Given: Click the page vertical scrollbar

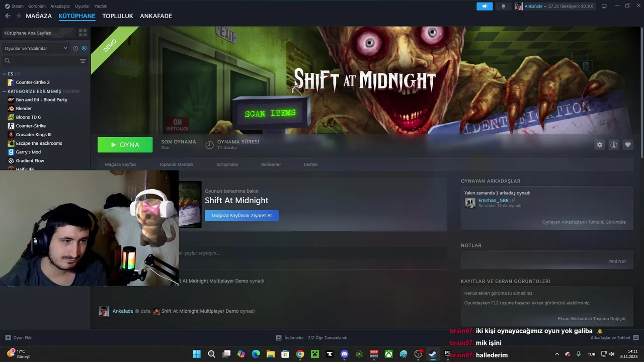Looking at the screenshot, I should tap(642, 93).
